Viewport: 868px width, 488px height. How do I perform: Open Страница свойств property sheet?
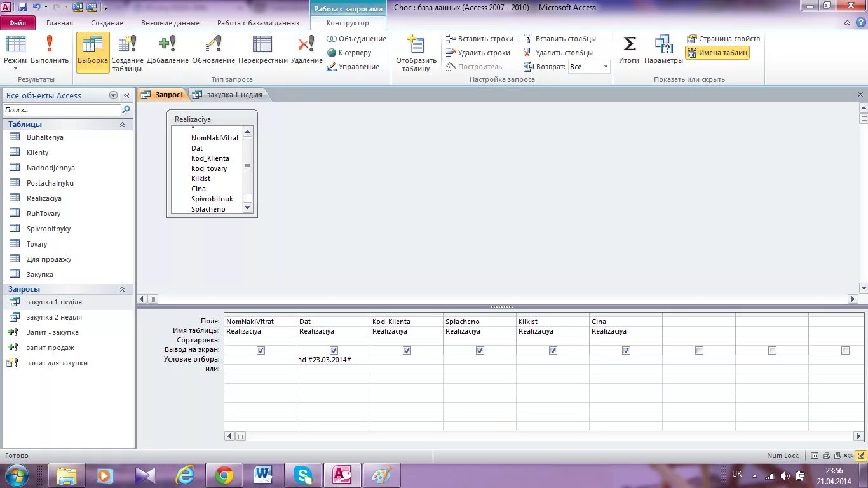(x=723, y=39)
